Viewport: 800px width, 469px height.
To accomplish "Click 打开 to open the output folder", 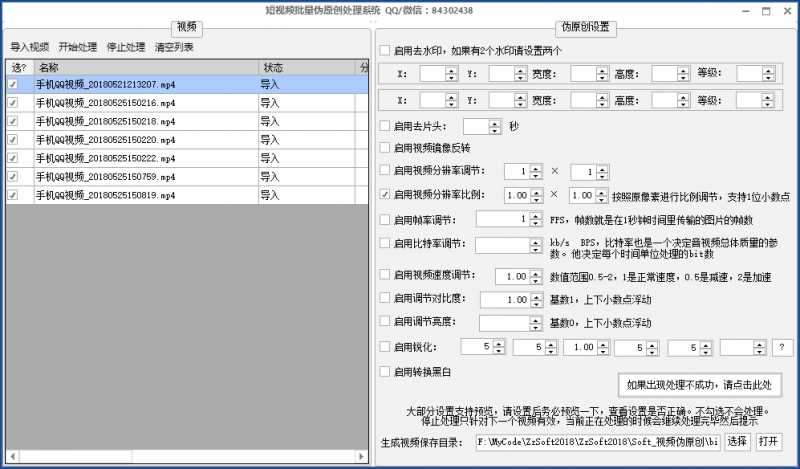I will (x=767, y=441).
